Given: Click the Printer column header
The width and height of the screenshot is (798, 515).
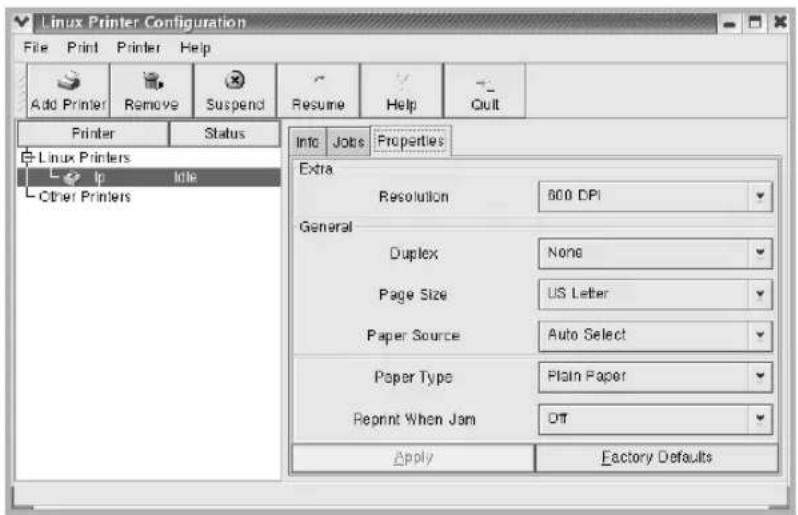Looking at the screenshot, I should pyautogui.click(x=93, y=134).
